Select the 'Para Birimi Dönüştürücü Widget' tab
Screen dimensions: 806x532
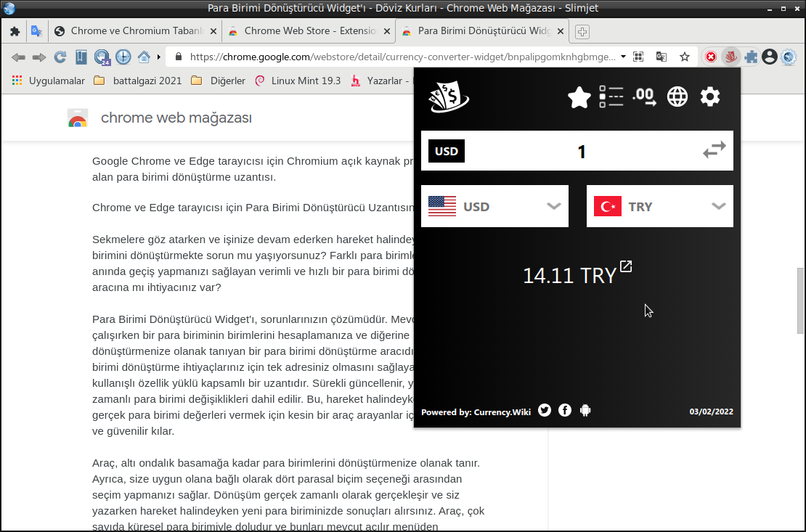coord(483,30)
